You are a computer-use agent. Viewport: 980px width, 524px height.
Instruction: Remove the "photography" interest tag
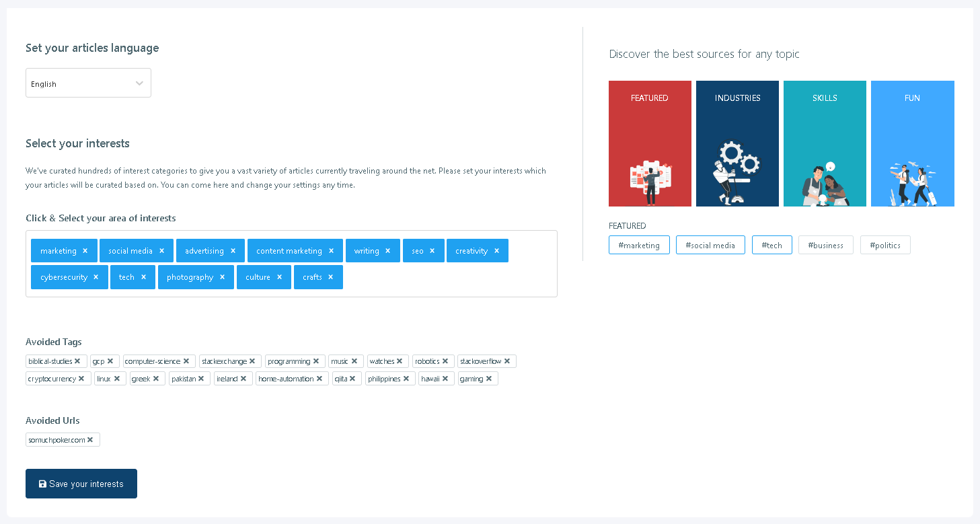pos(222,276)
